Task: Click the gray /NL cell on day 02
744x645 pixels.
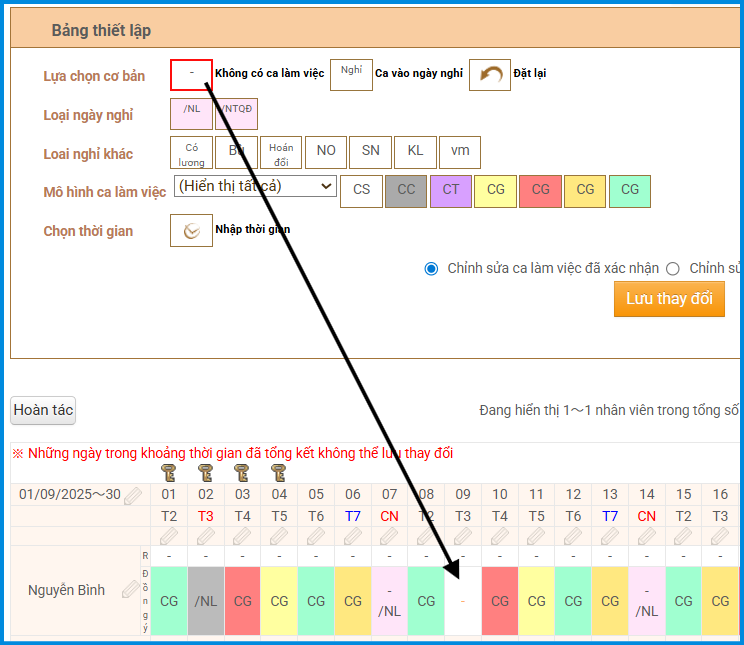Action: click(206, 601)
